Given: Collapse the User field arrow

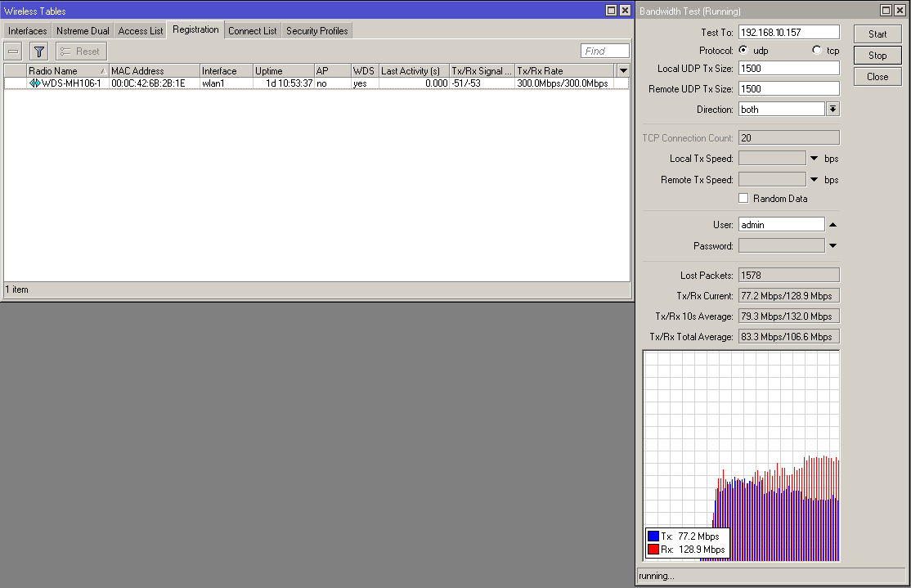Looking at the screenshot, I should 832,224.
